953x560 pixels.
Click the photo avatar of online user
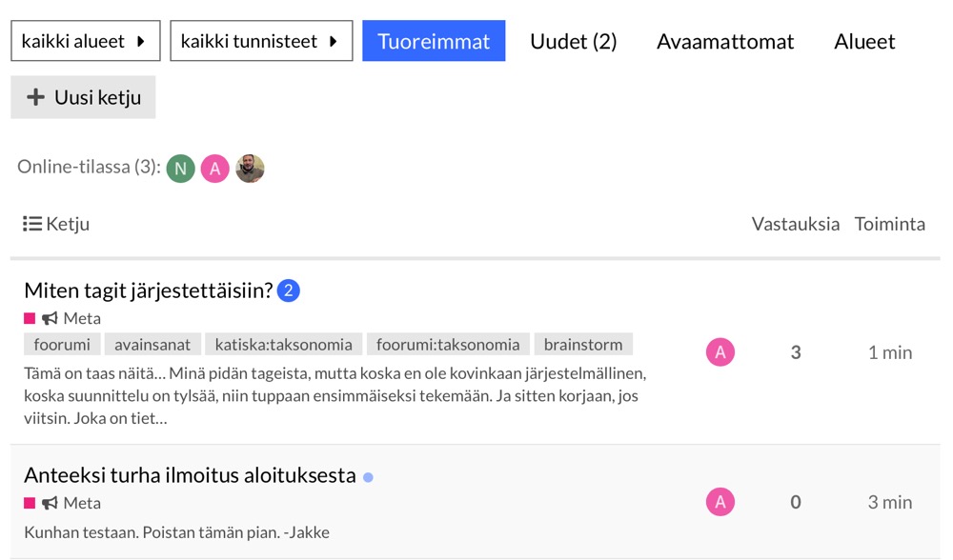point(250,169)
